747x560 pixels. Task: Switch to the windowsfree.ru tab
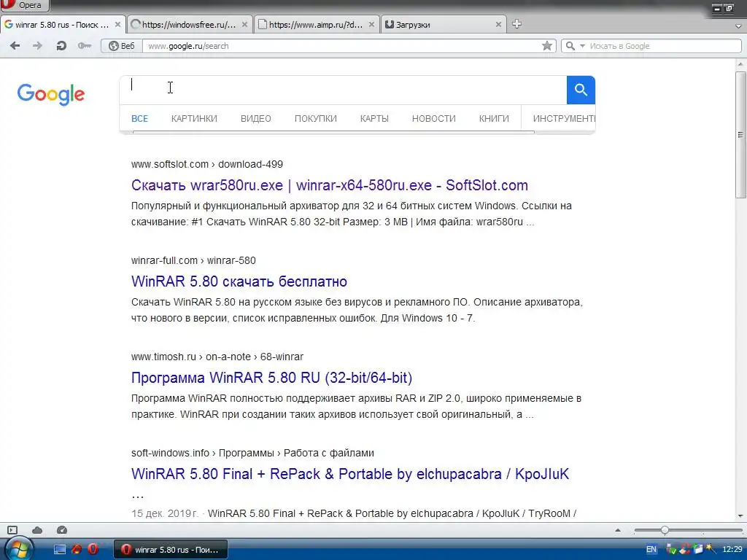[189, 25]
